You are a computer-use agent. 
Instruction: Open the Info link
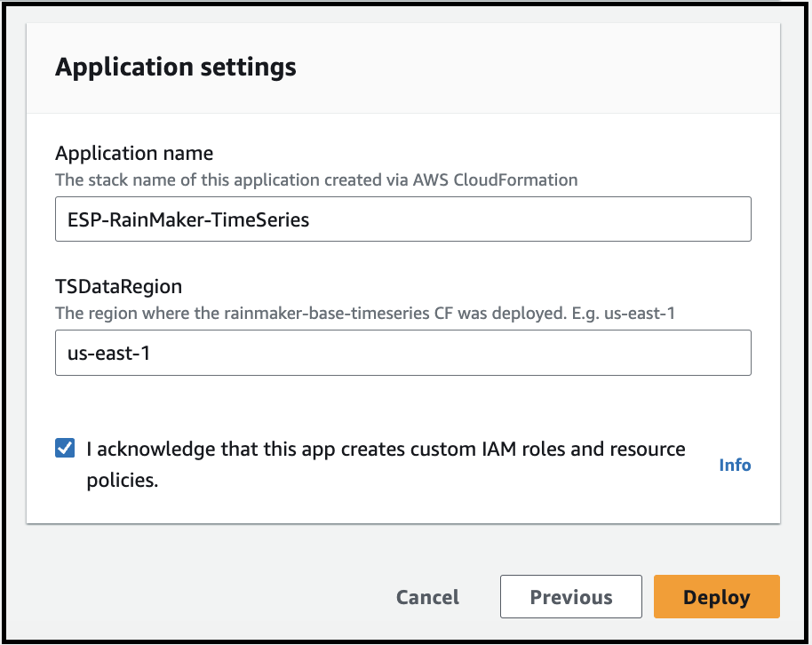tap(735, 465)
